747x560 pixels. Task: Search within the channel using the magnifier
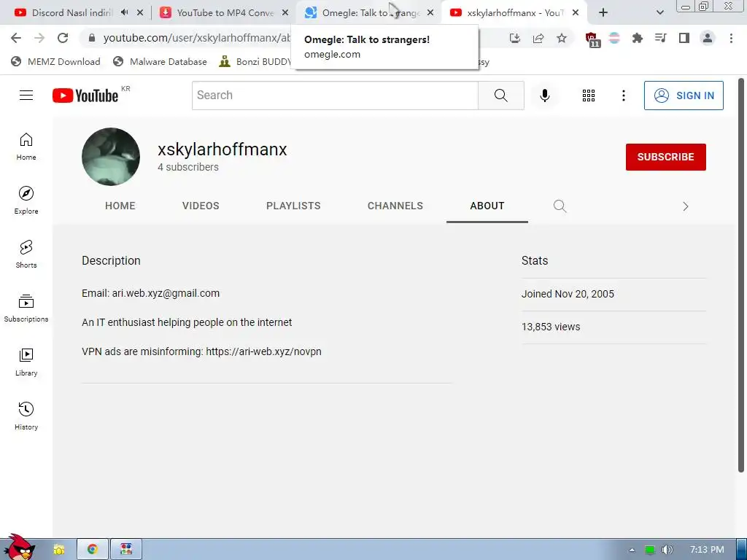[x=560, y=206]
